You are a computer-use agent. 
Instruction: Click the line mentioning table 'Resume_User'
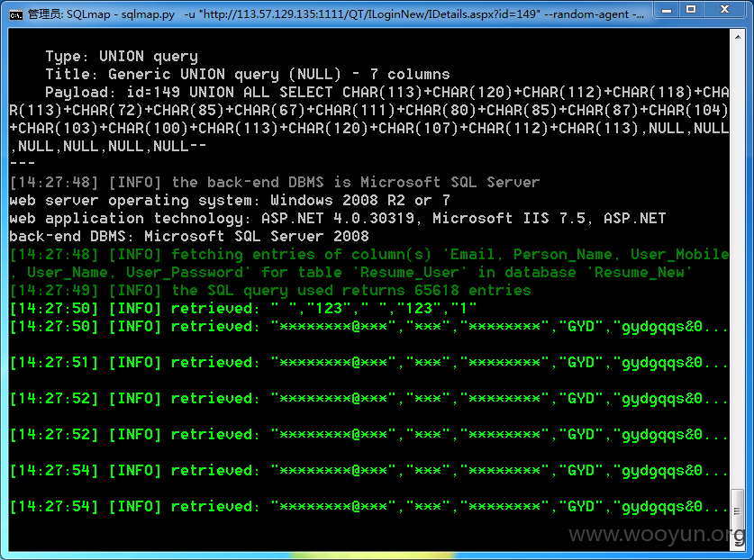(351, 273)
